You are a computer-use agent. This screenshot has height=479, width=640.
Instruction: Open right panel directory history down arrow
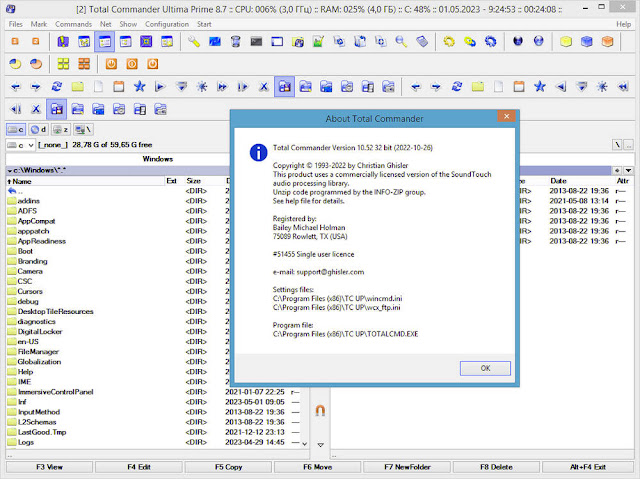[629, 171]
